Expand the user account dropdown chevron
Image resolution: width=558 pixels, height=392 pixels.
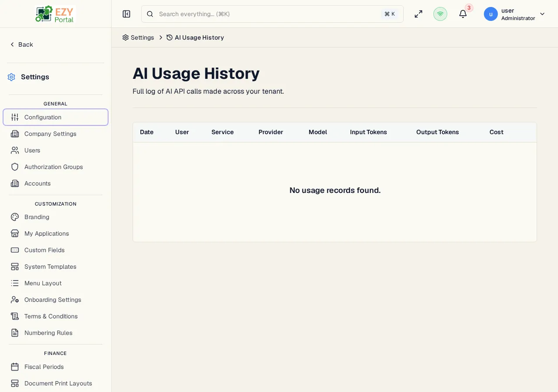point(542,14)
